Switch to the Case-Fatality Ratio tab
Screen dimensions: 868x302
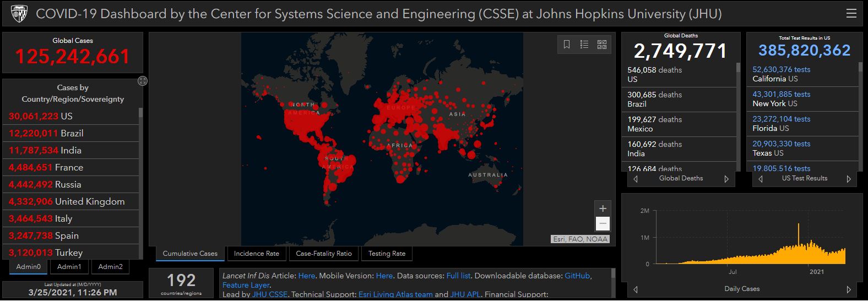tap(323, 254)
